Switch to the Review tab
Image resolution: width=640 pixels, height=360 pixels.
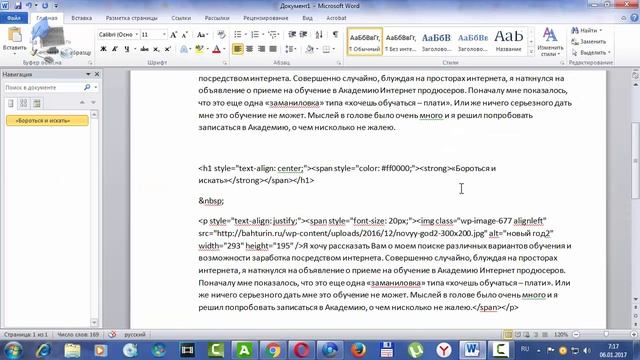(266, 18)
